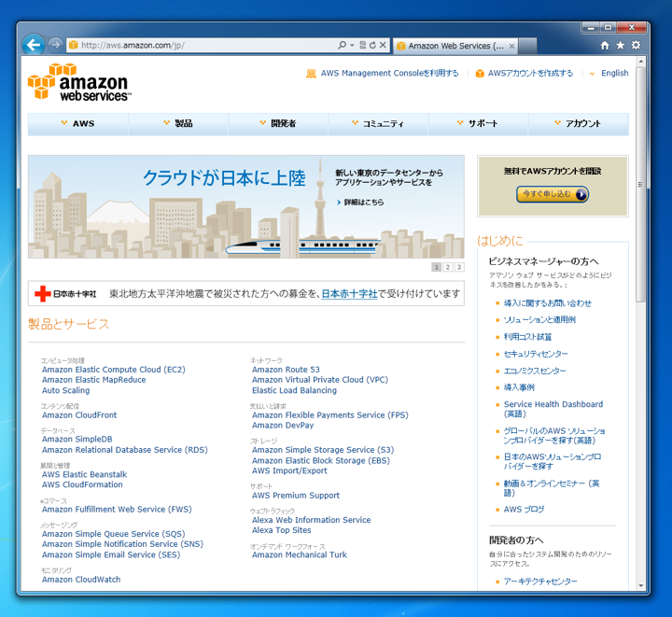Open Amazon CloudFront link
Viewport: 672px width, 617px height.
(79, 414)
